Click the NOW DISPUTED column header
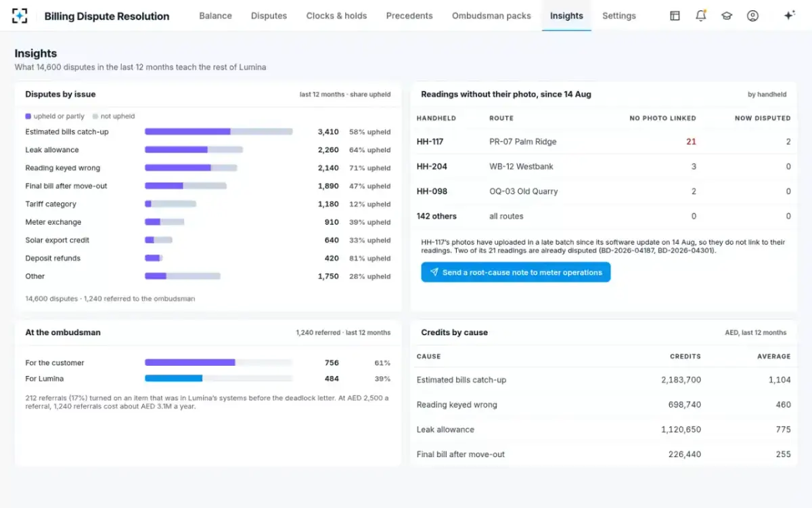The height and width of the screenshot is (508, 812). [x=763, y=118]
